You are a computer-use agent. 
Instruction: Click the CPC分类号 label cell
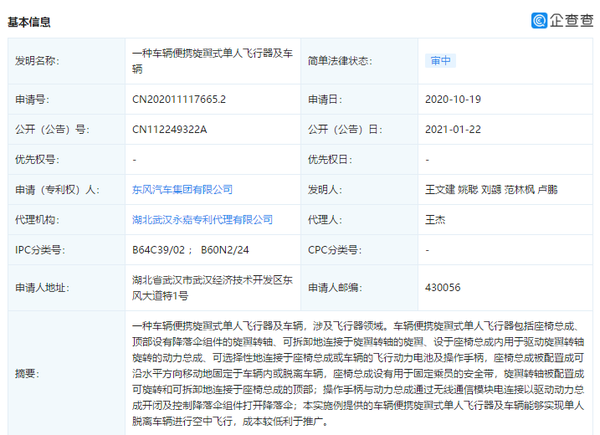[x=359, y=250]
